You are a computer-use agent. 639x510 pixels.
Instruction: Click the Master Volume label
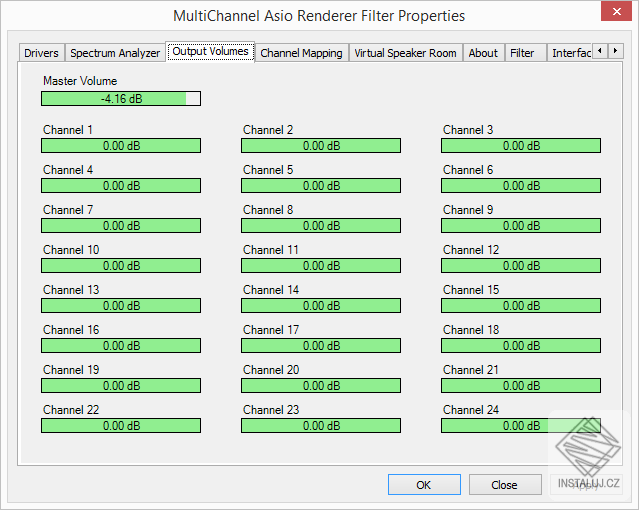(80, 81)
